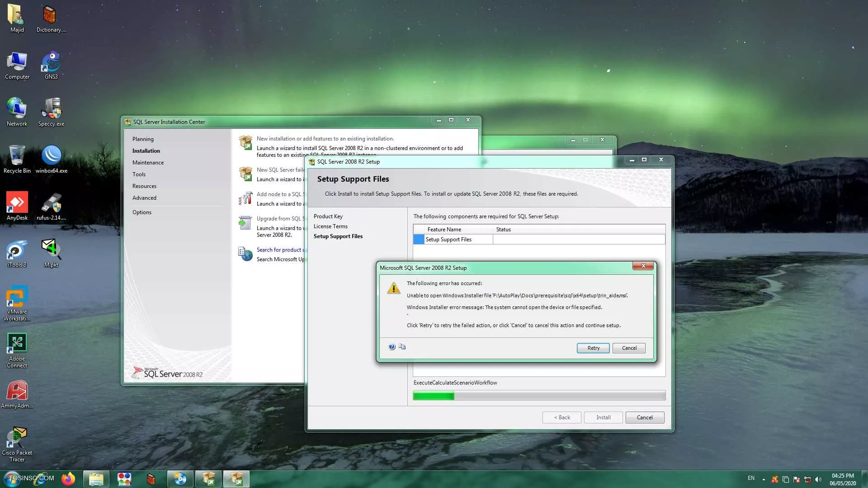Open Cisco Packet Tracer desktop shortcut
The image size is (868, 488).
[17, 445]
